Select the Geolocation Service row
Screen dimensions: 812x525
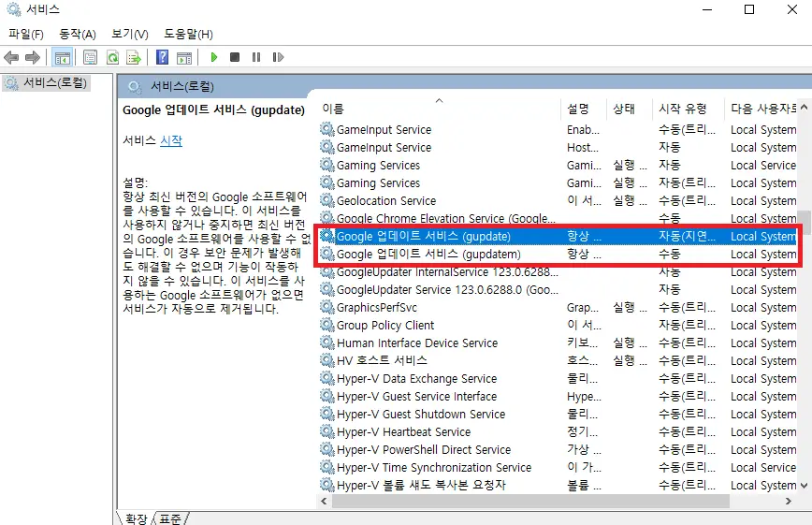coord(558,200)
